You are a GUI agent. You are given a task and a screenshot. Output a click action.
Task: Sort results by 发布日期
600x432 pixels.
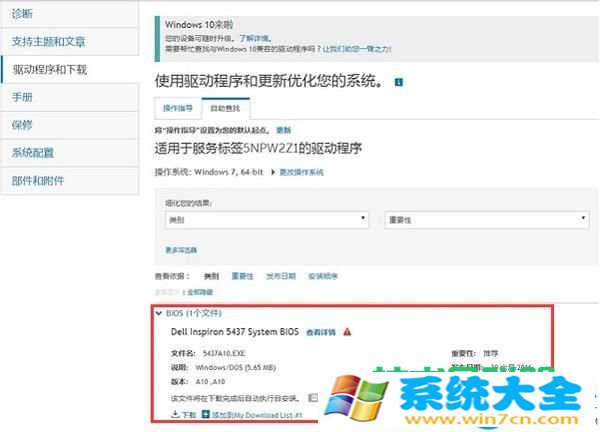click(x=281, y=276)
